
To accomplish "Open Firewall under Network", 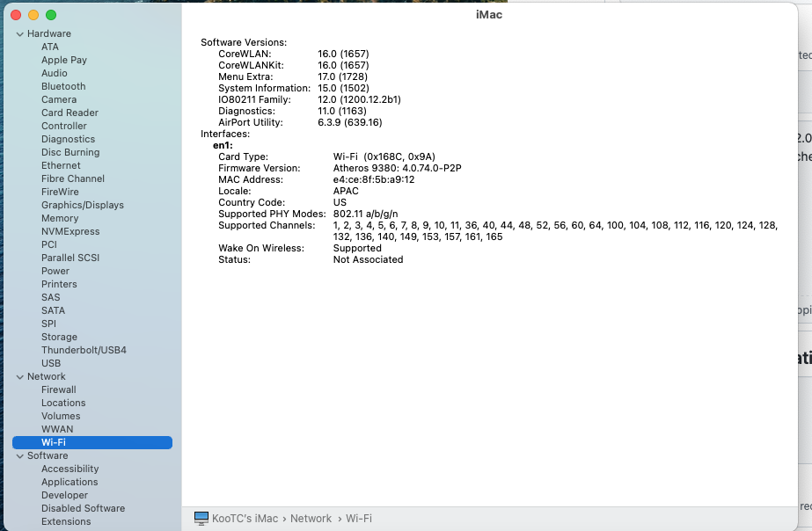I will click(59, 389).
